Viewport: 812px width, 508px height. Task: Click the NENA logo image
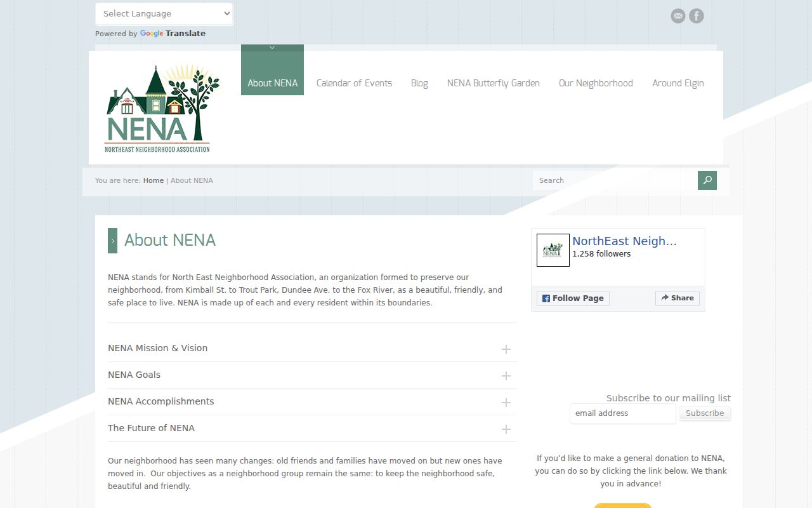pos(162,108)
